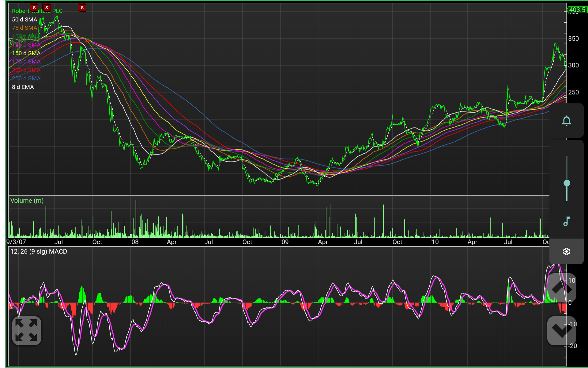
Task: Toggle the 150 d SMA legend
Action: pos(26,53)
